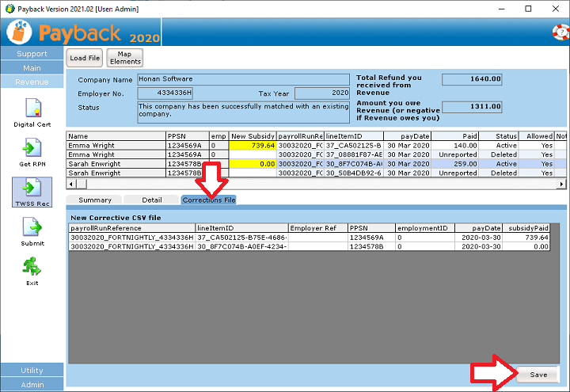
Task: Select the Corrections File tab
Action: [209, 200]
